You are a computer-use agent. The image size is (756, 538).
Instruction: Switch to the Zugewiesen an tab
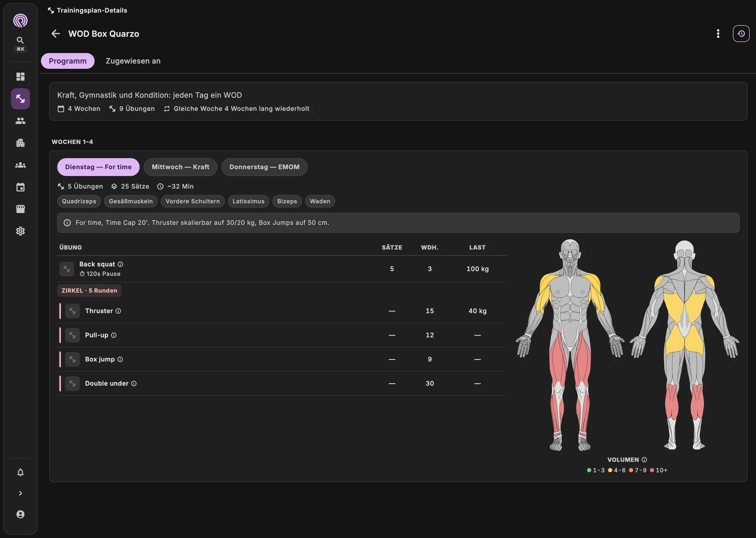133,61
